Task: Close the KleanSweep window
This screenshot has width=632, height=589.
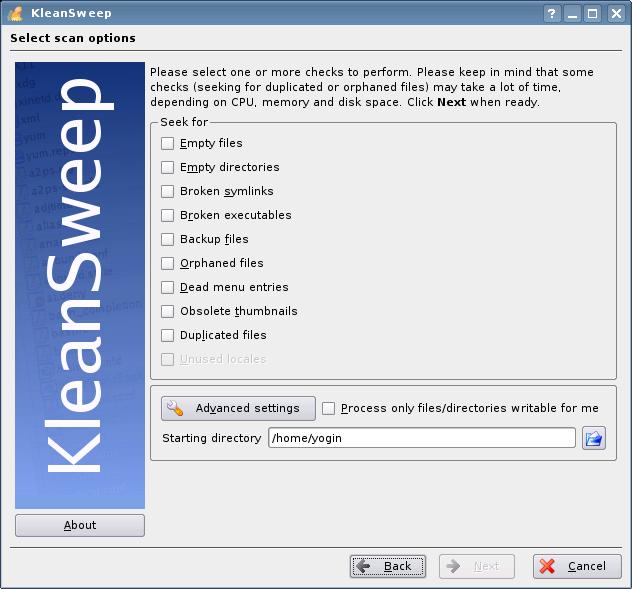Action: [616, 14]
